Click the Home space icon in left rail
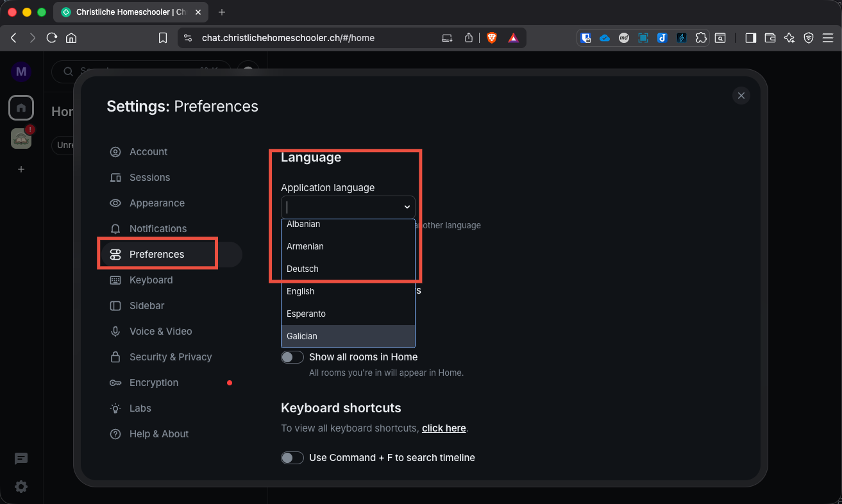The width and height of the screenshot is (842, 504). (x=21, y=108)
